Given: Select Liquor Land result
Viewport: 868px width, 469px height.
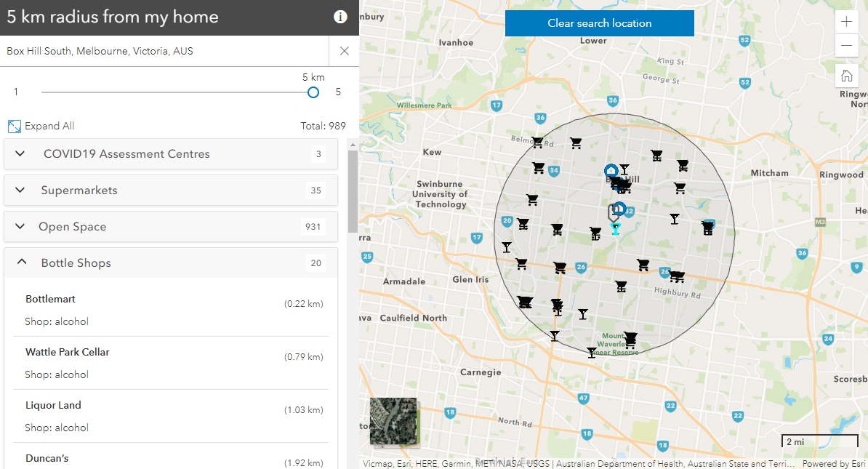Looking at the screenshot, I should click(x=171, y=416).
